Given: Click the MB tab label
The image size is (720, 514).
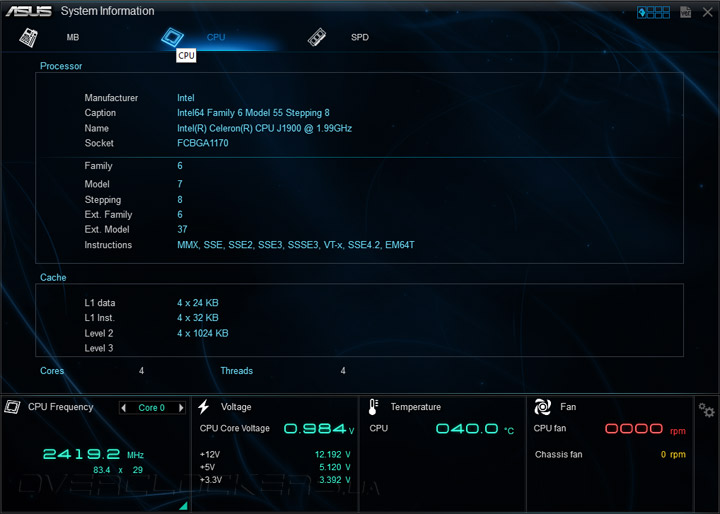Looking at the screenshot, I should pyautogui.click(x=73, y=37).
